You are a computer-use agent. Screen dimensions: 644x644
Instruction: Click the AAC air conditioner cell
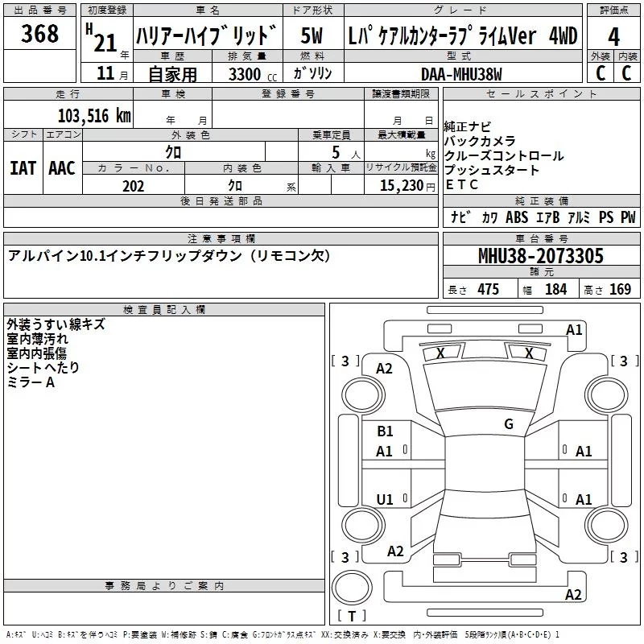[63, 168]
